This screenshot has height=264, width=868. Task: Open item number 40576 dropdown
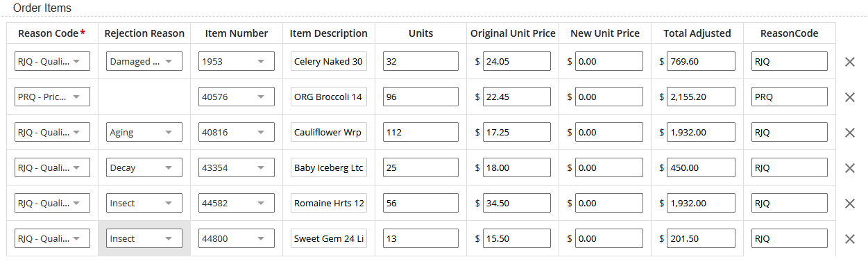click(237, 97)
